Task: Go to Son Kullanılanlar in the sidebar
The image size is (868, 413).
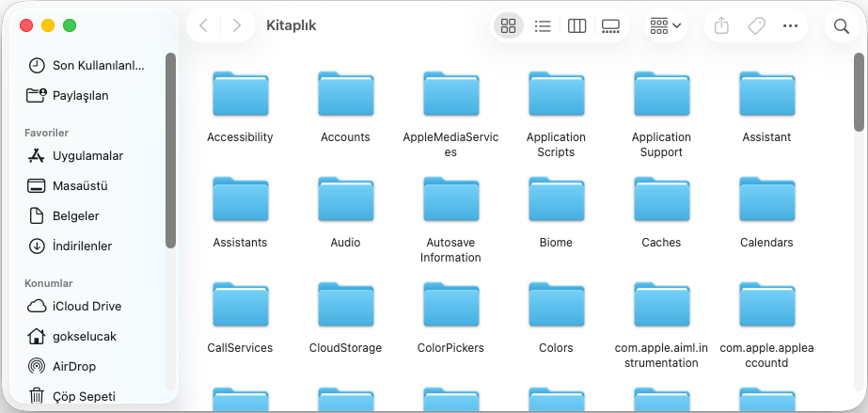Action: [98, 65]
